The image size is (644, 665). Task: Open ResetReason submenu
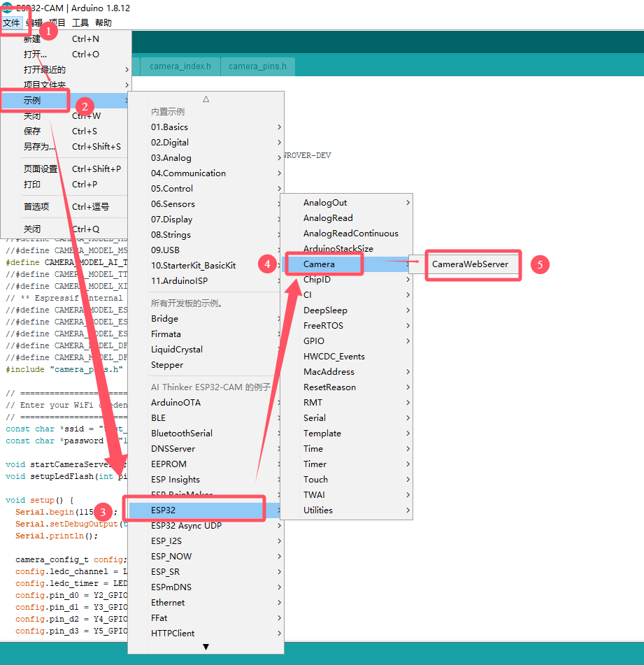[x=346, y=387]
